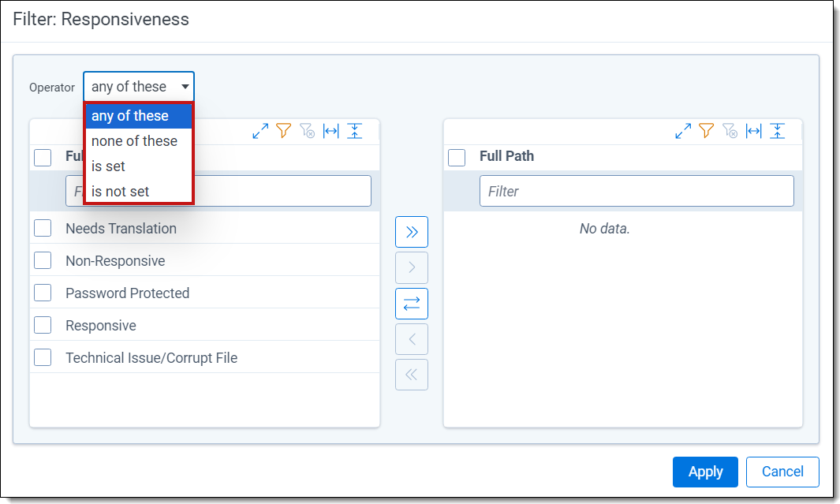Select the 'Responsive' row text

tap(101, 326)
